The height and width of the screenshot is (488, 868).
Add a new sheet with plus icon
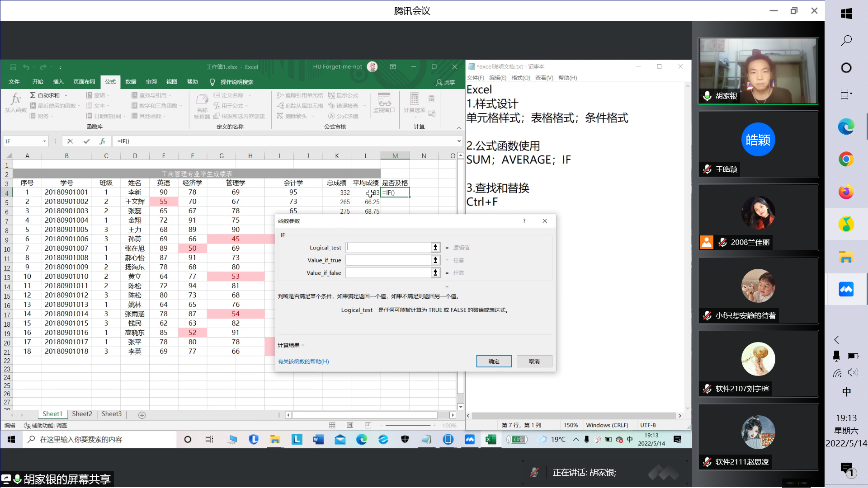(142, 415)
